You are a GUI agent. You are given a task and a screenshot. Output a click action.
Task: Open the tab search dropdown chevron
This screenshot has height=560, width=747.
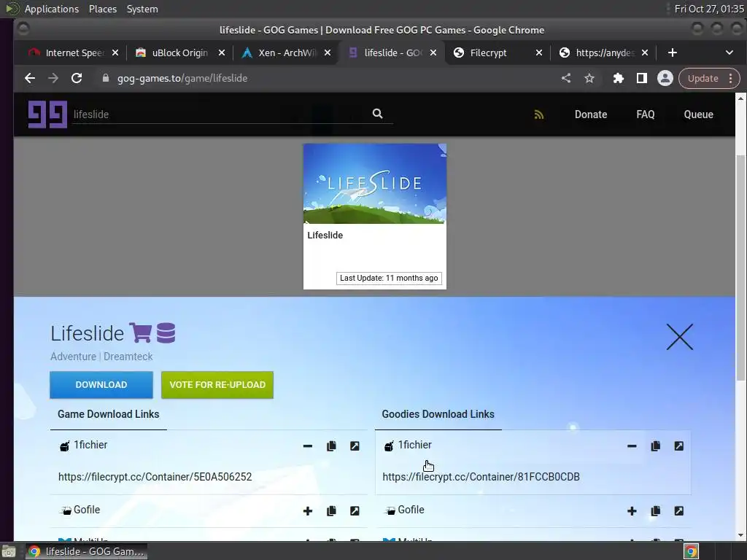point(729,52)
